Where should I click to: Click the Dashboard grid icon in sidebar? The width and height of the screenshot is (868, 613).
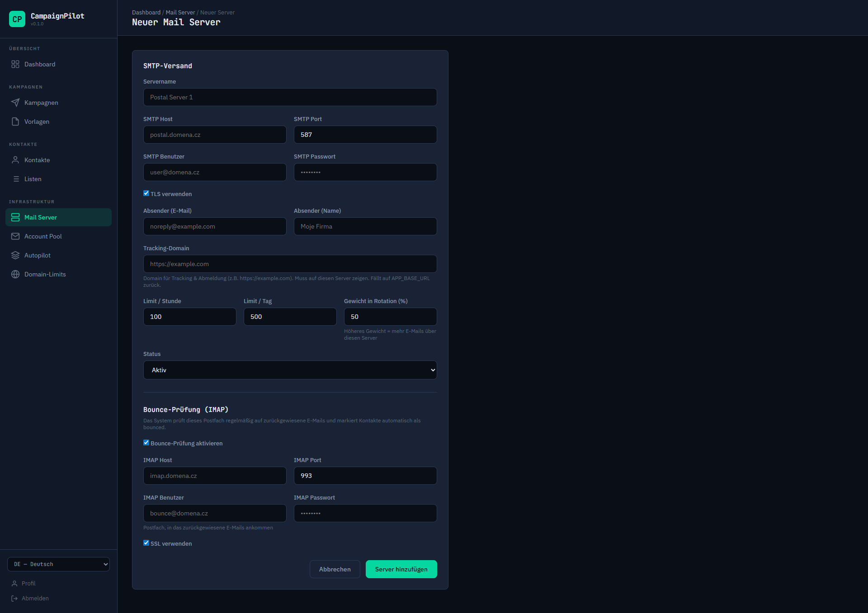(15, 64)
